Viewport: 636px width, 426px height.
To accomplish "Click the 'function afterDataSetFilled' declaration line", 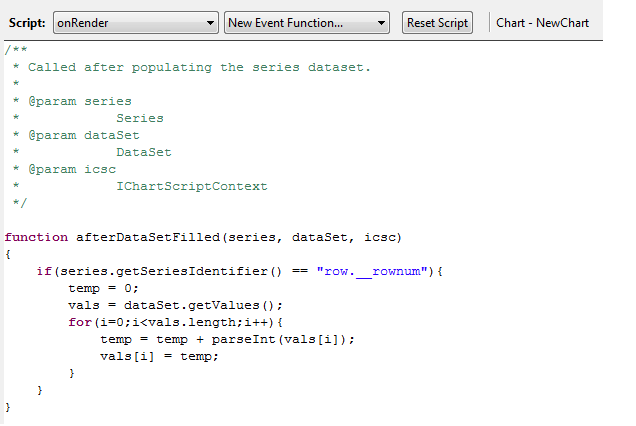I will (203, 237).
